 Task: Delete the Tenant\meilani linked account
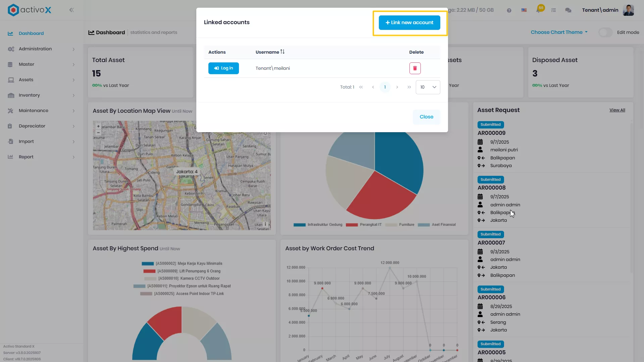tap(415, 68)
